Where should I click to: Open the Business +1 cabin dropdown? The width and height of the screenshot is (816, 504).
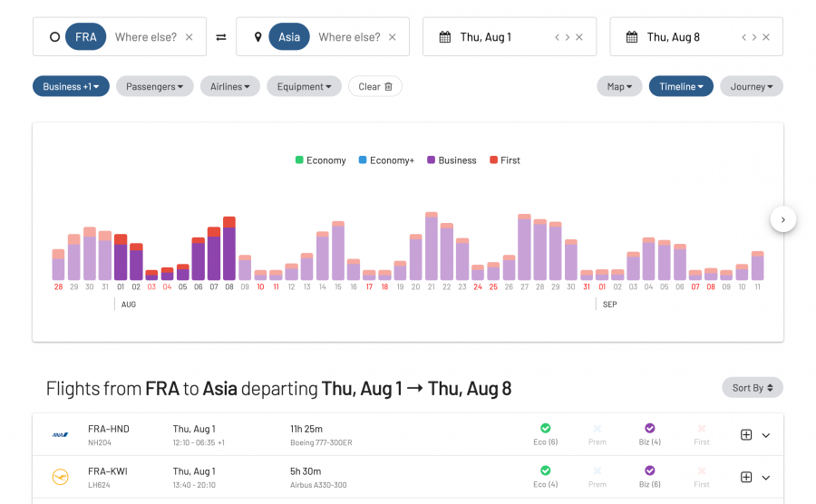pyautogui.click(x=71, y=86)
